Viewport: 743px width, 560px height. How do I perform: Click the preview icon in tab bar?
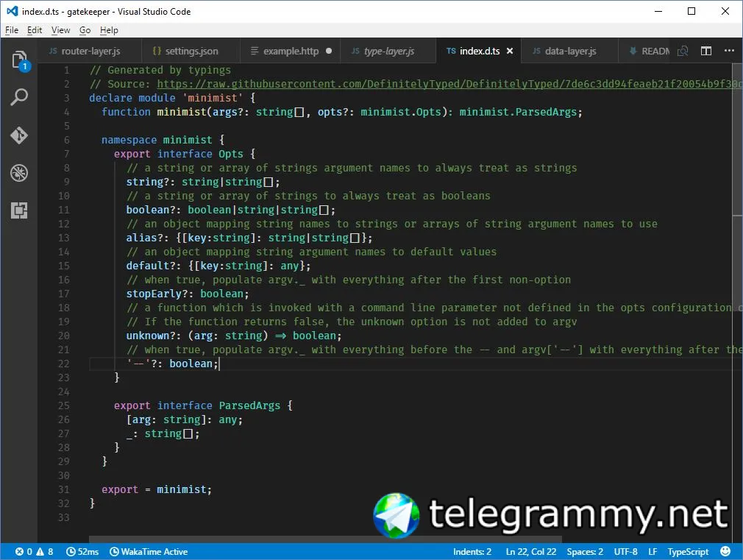[683, 51]
